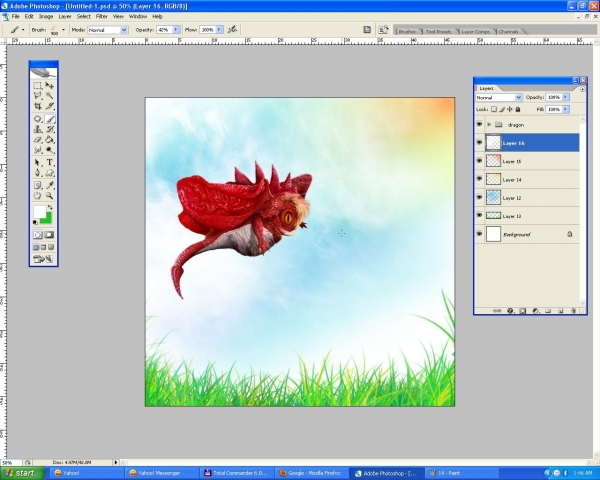This screenshot has height=480, width=600.
Task: Enable airbrush mode in options bar
Action: pyautogui.click(x=232, y=29)
